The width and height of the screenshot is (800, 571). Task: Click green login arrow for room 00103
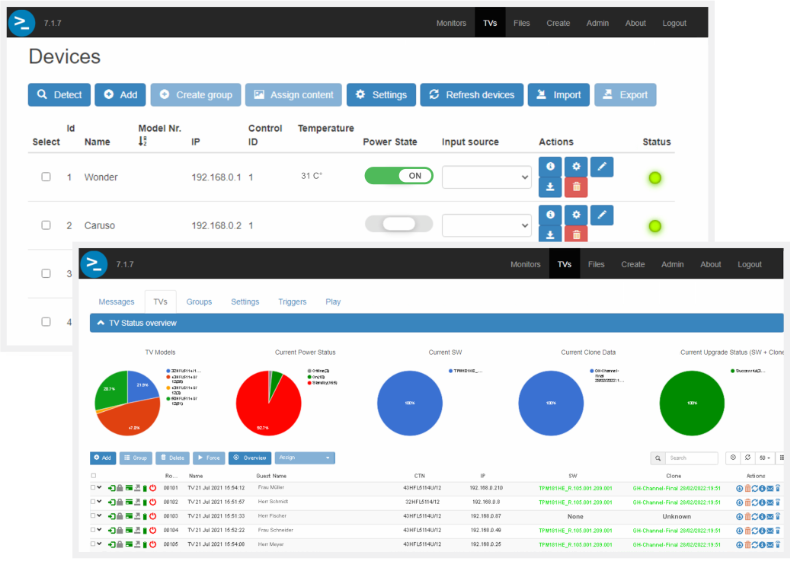tap(112, 516)
